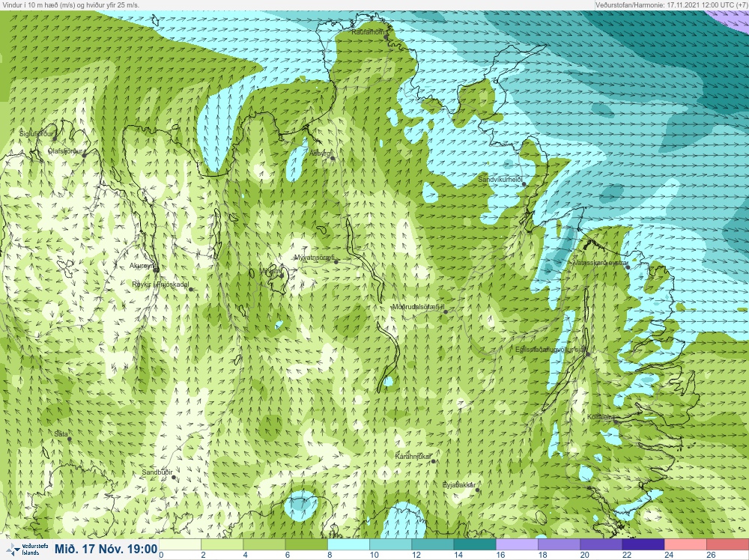This screenshot has width=749, height=560.
Task: Click the Akureyri station label
Action: [142, 266]
